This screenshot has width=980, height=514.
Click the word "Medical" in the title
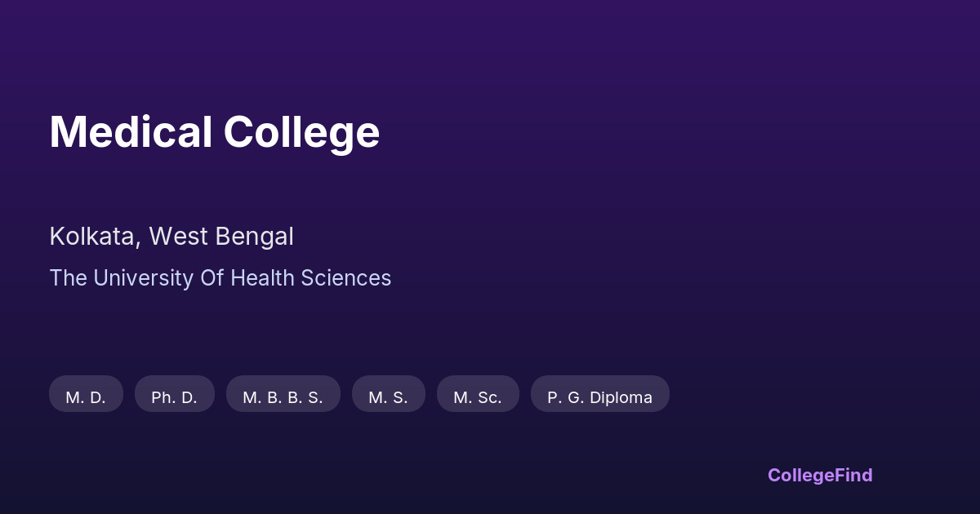131,131
